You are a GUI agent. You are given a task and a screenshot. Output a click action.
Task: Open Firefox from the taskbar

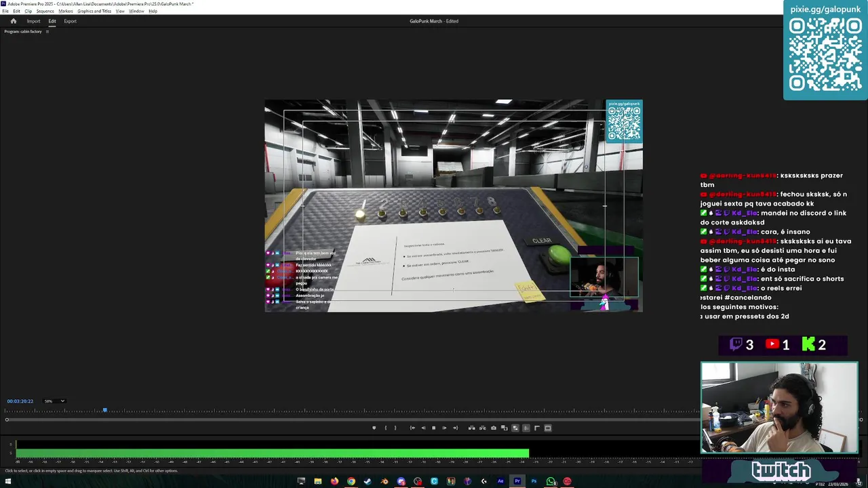click(x=334, y=482)
